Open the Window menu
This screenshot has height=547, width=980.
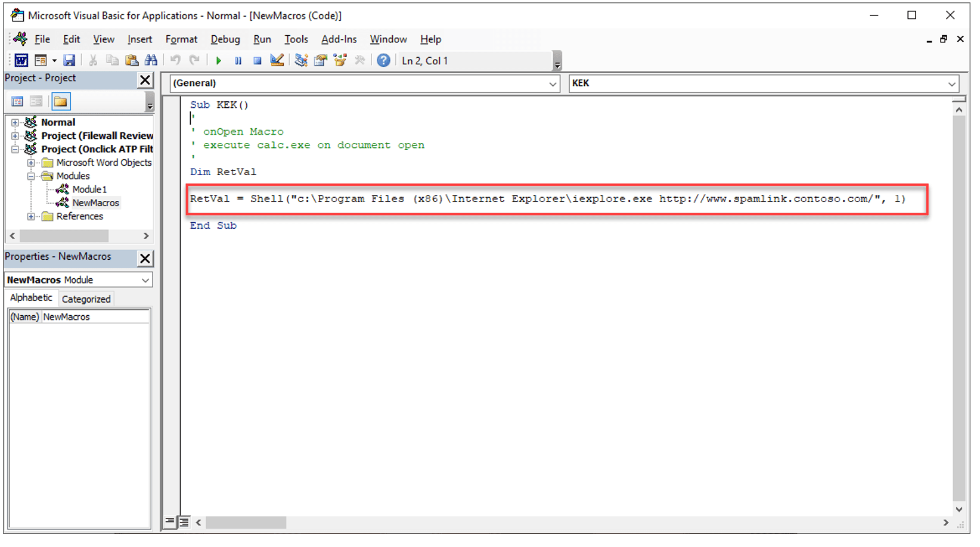tap(389, 39)
